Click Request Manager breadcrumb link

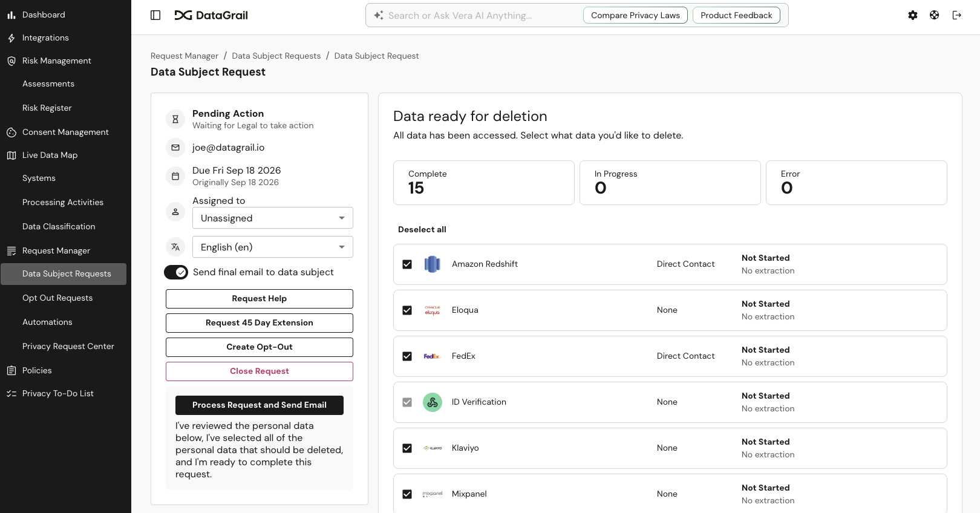185,56
